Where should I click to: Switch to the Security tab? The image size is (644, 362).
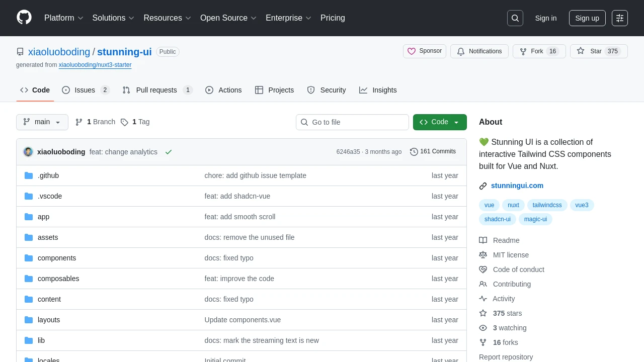[326, 90]
